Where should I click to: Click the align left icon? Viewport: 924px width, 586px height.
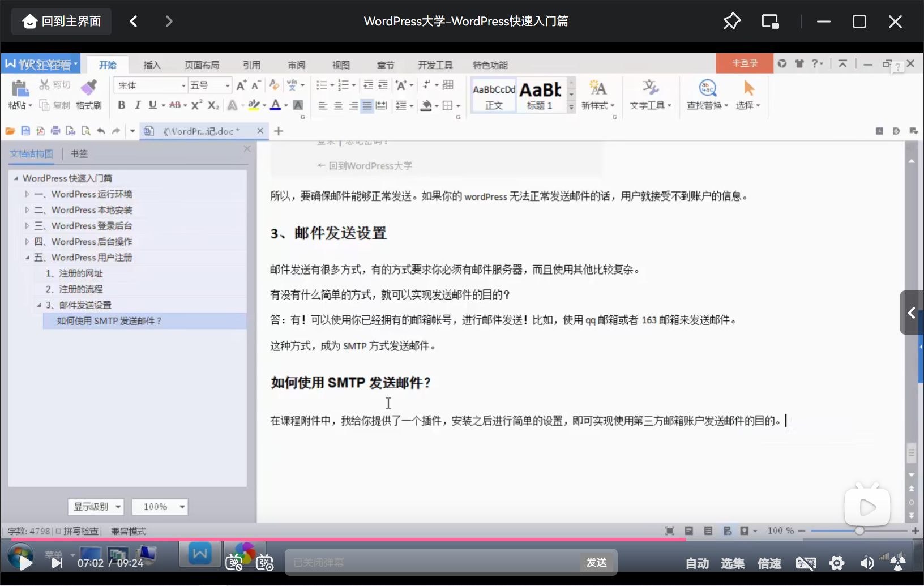(323, 106)
